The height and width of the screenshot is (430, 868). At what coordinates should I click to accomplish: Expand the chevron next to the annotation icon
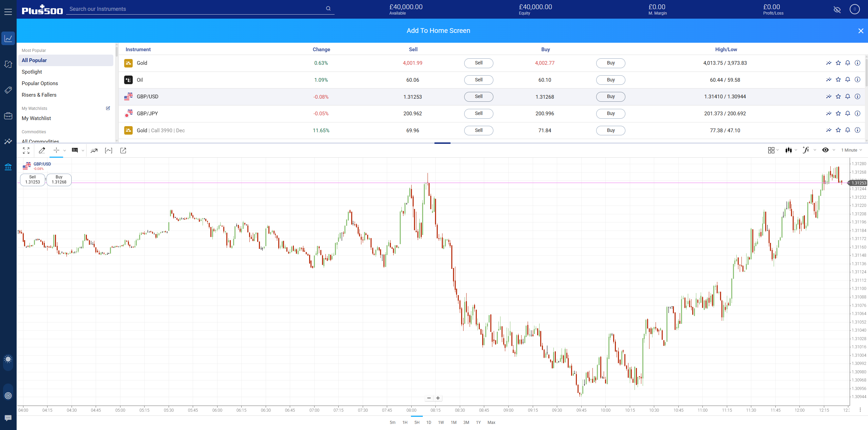(83, 151)
